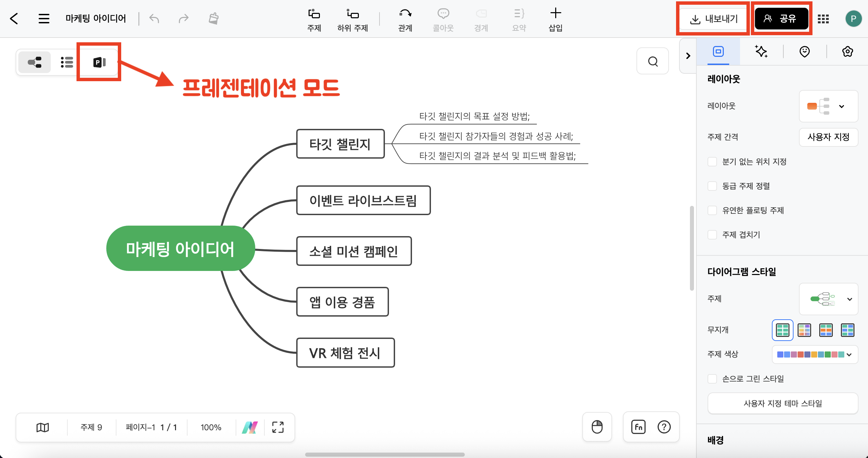868x458 pixels.
Task: Open the sticker emoji tab
Action: point(804,51)
